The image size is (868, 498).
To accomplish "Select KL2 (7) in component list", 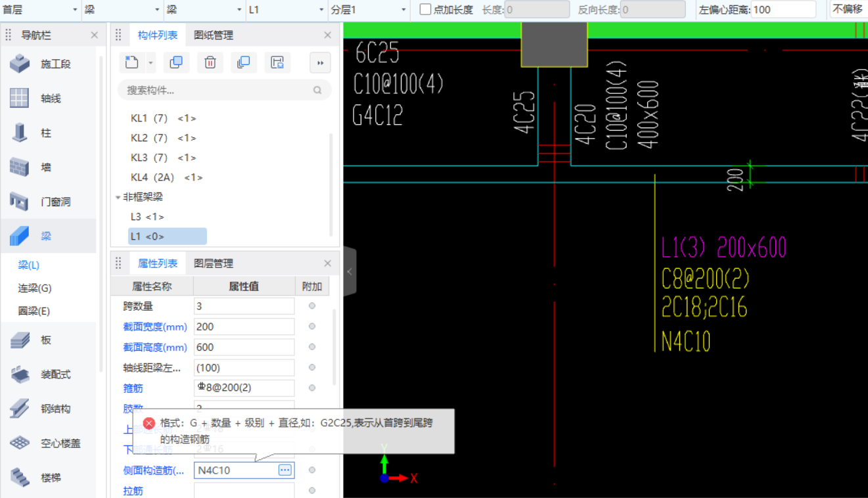I will [164, 138].
